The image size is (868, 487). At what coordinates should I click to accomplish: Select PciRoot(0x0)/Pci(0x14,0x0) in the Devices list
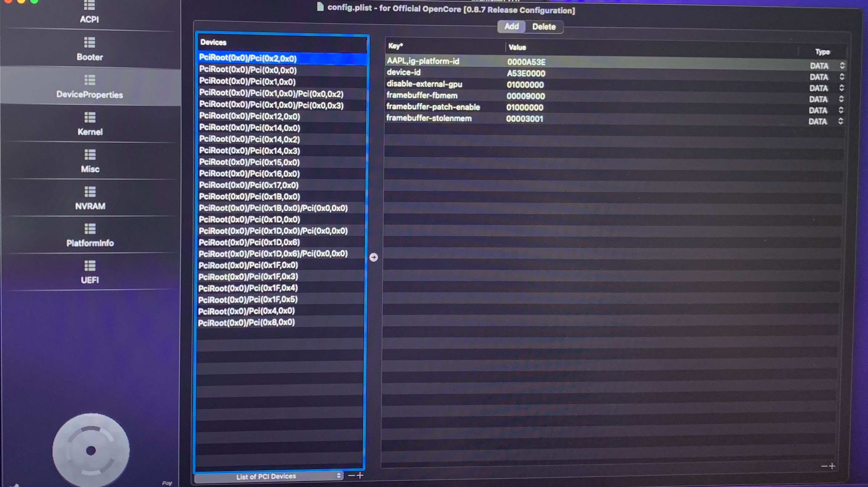(249, 128)
